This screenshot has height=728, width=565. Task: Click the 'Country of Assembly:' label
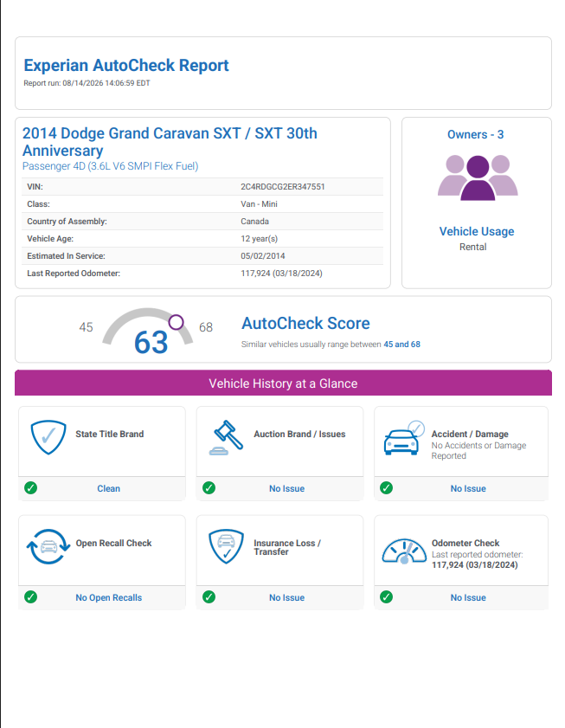point(67,222)
